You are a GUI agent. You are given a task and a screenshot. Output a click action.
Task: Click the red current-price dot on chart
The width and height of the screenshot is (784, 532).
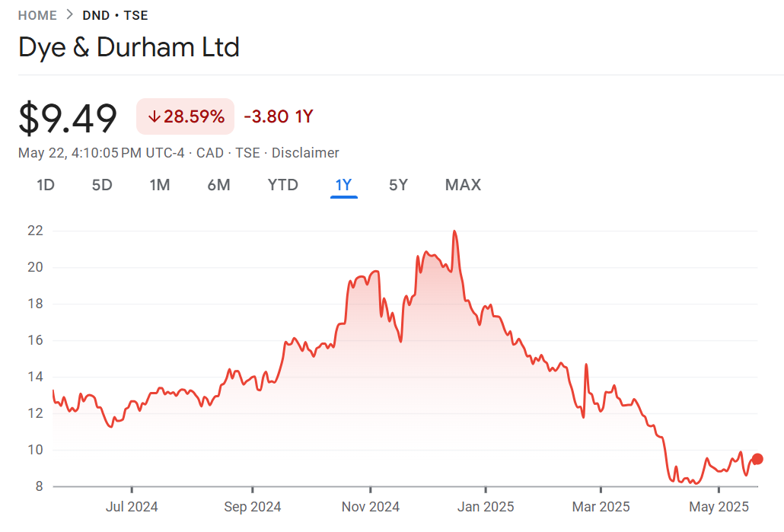(x=757, y=459)
